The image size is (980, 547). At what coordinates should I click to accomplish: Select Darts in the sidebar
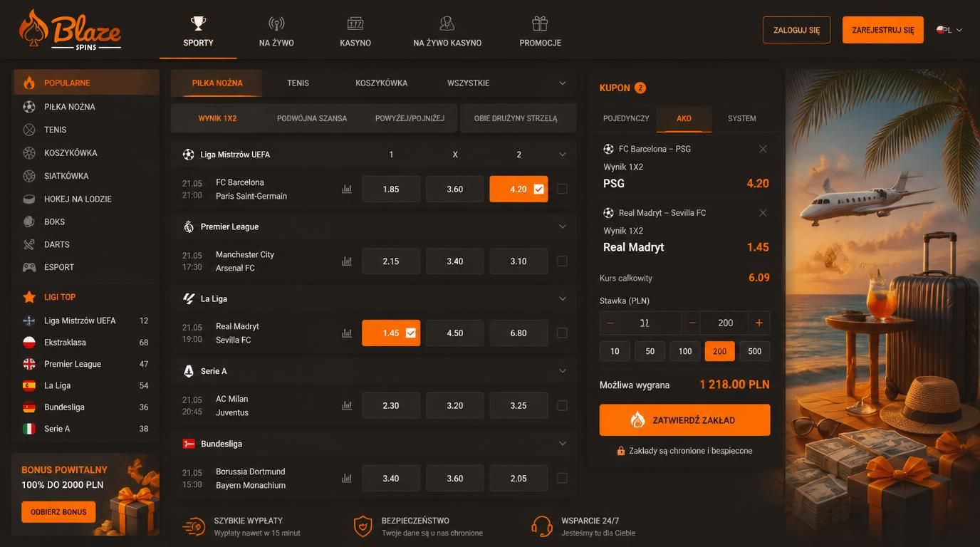point(85,244)
